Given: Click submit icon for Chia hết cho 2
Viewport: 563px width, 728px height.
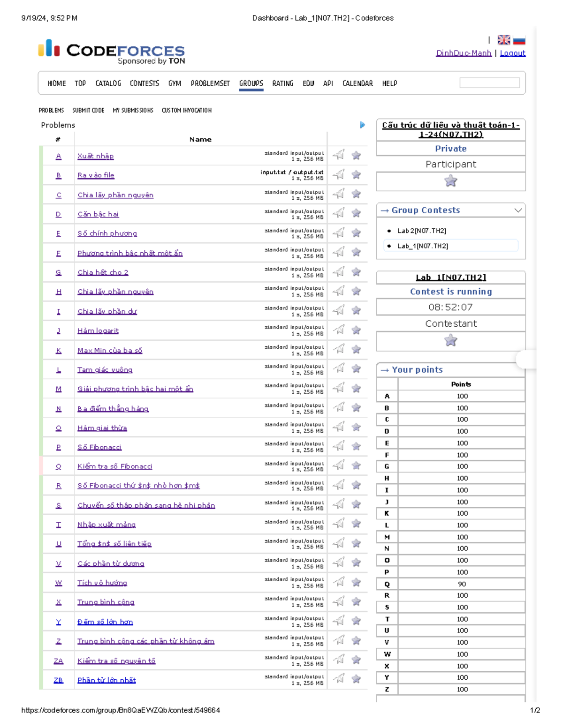Looking at the screenshot, I should coord(338,271).
